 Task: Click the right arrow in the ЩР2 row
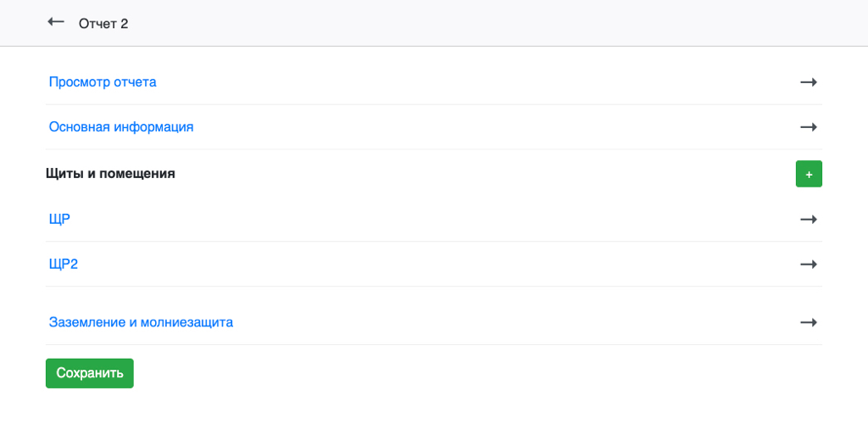pyautogui.click(x=808, y=265)
